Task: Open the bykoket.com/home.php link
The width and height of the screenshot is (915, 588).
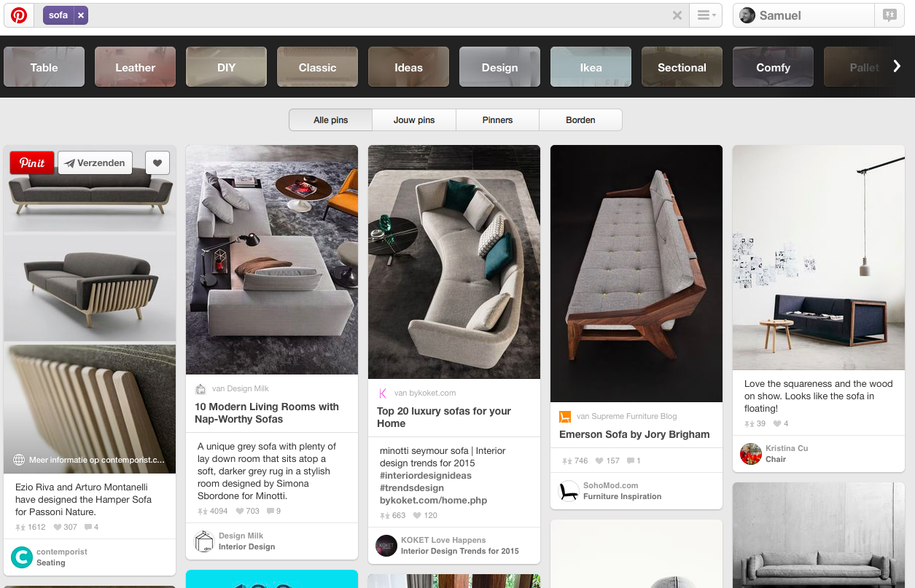Action: (x=433, y=501)
